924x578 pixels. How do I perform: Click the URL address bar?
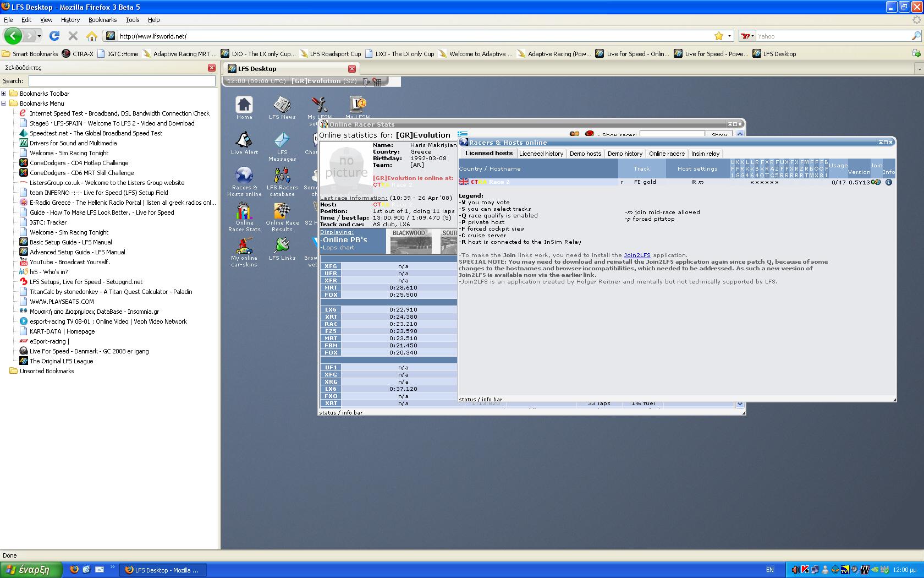click(x=415, y=36)
